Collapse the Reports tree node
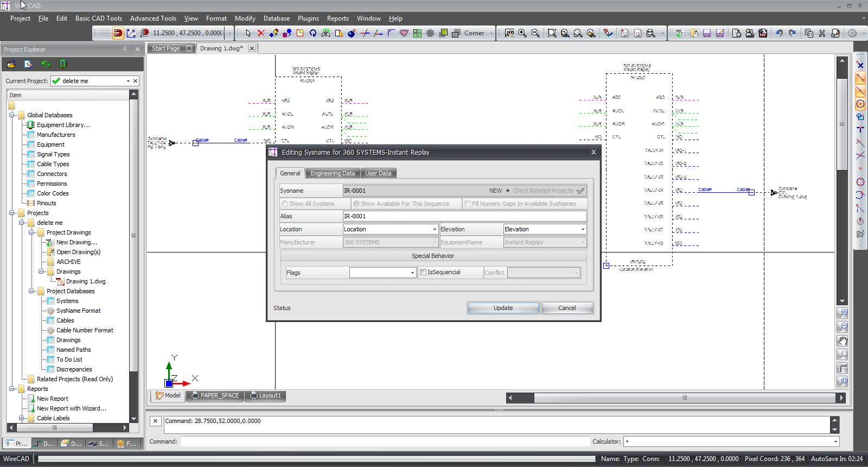 pos(12,389)
